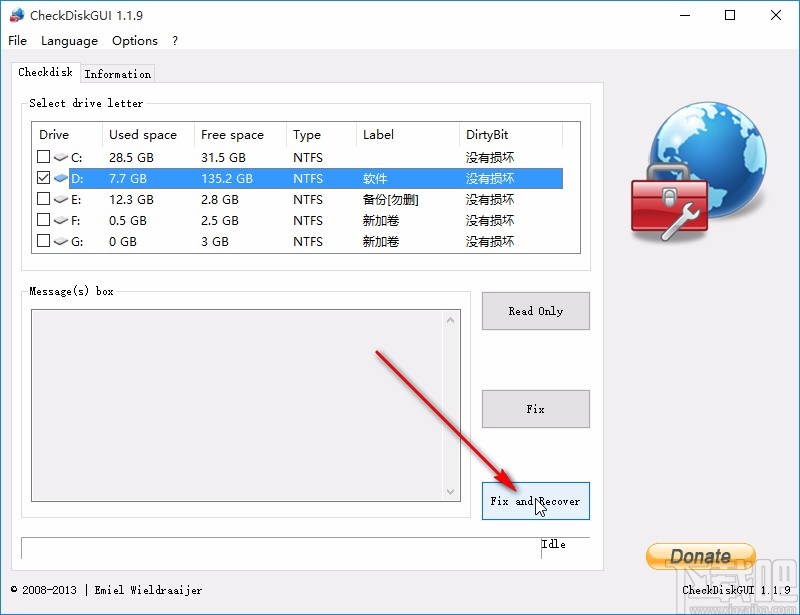Click the "0.5 GB" used space cell
The height and width of the screenshot is (615, 800).
[x=128, y=220]
